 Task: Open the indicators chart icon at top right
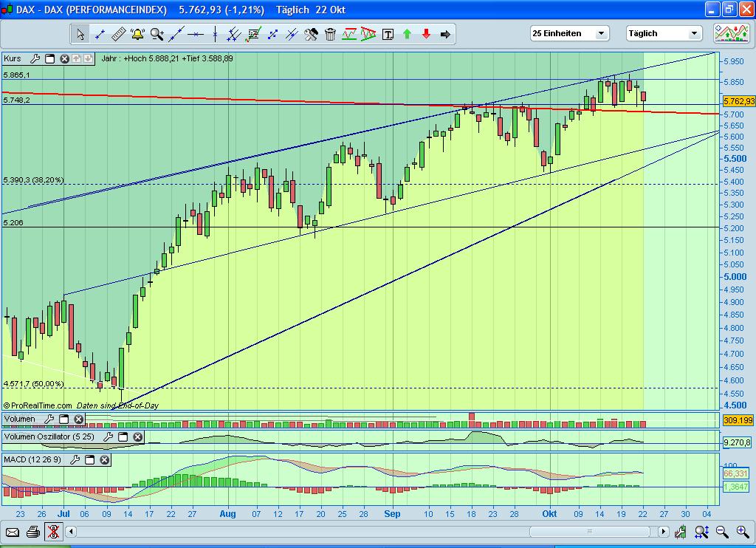click(732, 33)
